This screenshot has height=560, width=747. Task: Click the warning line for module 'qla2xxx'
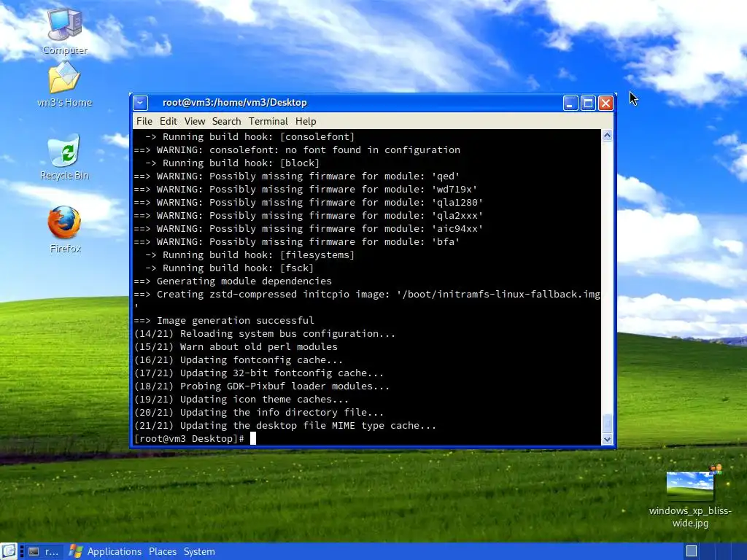pyautogui.click(x=309, y=215)
